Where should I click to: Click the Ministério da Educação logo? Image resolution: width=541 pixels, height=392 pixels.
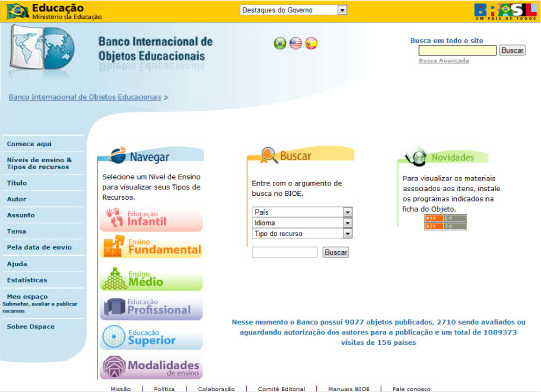(x=55, y=11)
